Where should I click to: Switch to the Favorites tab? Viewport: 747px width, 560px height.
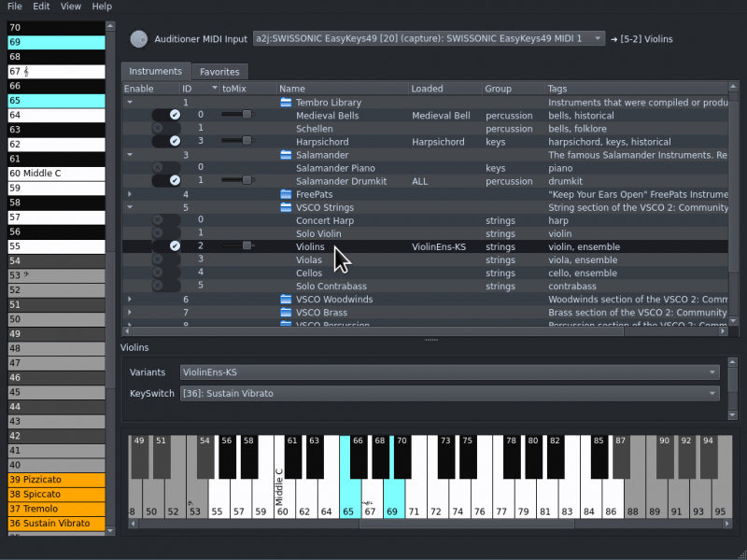(219, 72)
